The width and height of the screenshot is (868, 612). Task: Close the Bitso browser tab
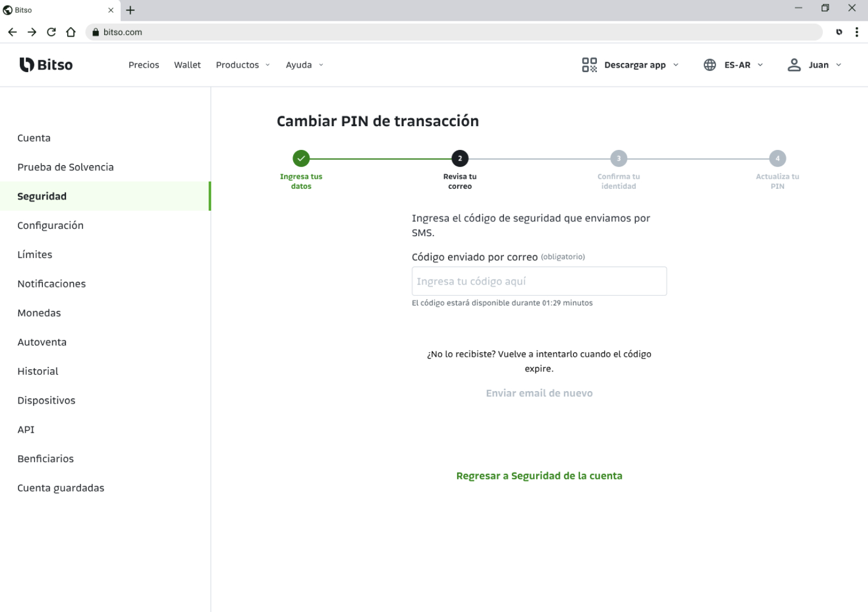[110, 10]
